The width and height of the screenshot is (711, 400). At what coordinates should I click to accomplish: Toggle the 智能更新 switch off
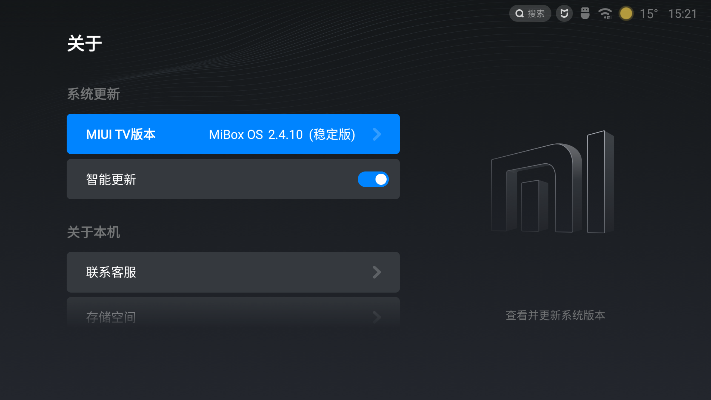click(x=372, y=180)
